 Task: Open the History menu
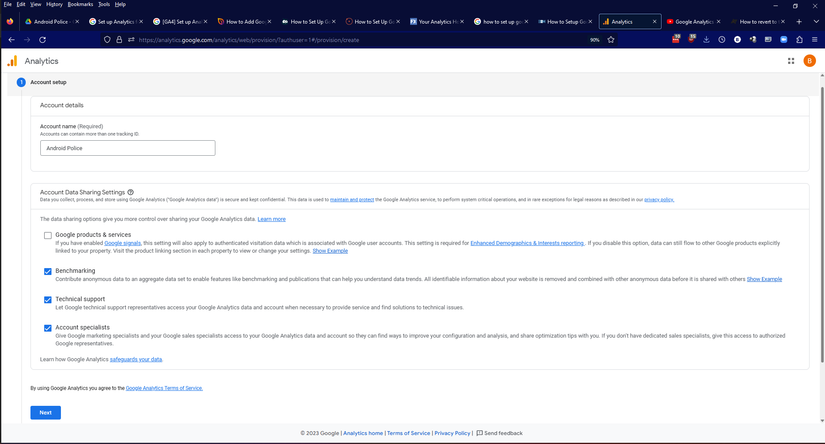54,4
